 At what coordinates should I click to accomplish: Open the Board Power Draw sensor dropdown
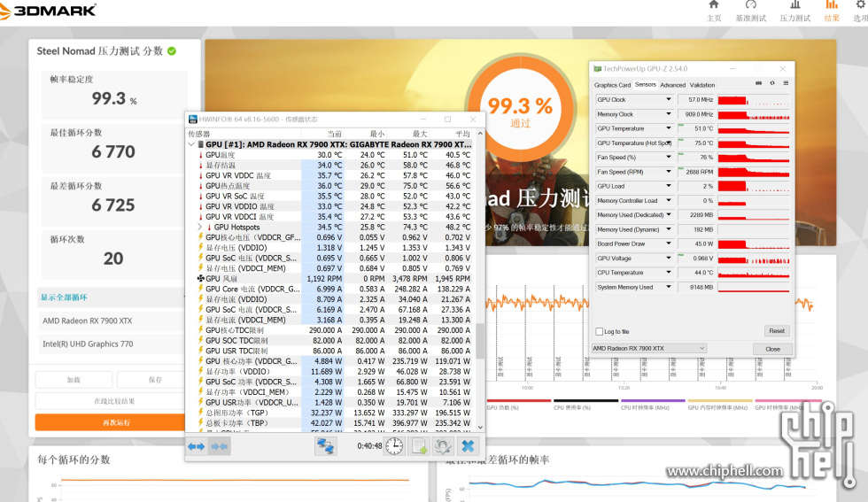click(x=668, y=243)
